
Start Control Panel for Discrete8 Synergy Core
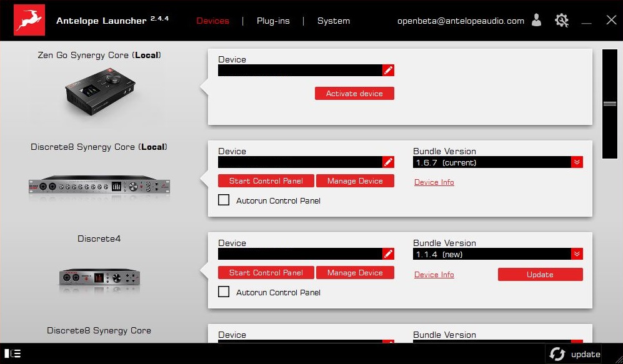pyautogui.click(x=266, y=180)
